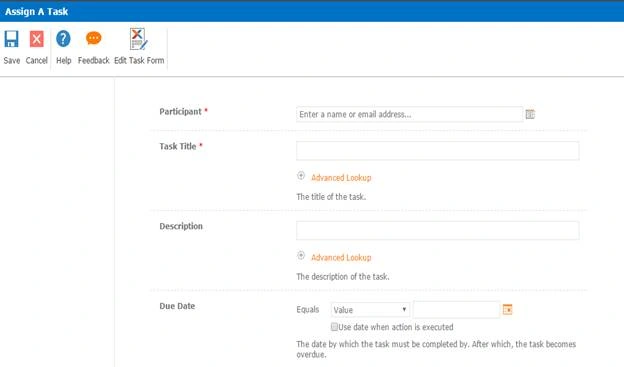Click the 'Feedback' label in toolbar
The height and width of the screenshot is (367, 624).
(x=94, y=61)
